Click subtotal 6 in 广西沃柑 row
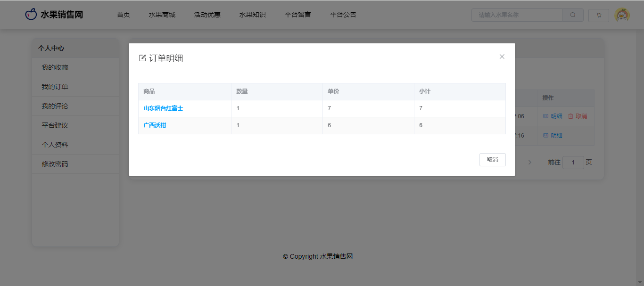The height and width of the screenshot is (286, 644). tap(421, 125)
